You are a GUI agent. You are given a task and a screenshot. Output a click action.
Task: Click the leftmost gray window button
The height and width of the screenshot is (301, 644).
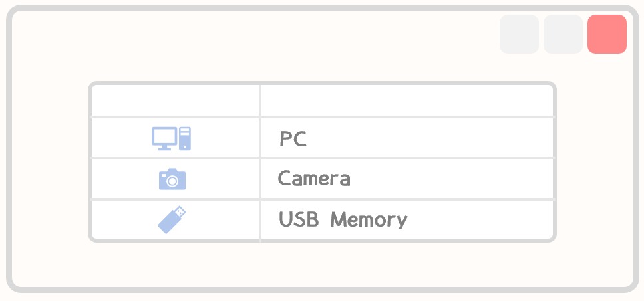[519, 34]
